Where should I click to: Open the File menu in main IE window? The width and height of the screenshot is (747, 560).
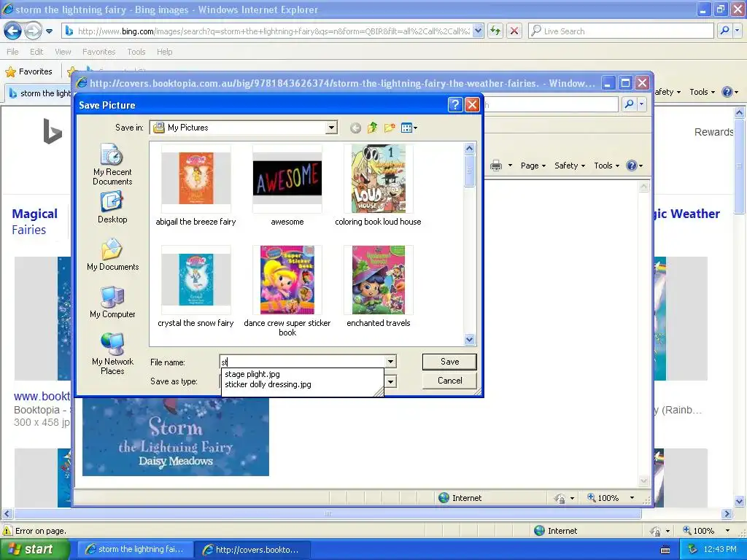click(x=13, y=52)
